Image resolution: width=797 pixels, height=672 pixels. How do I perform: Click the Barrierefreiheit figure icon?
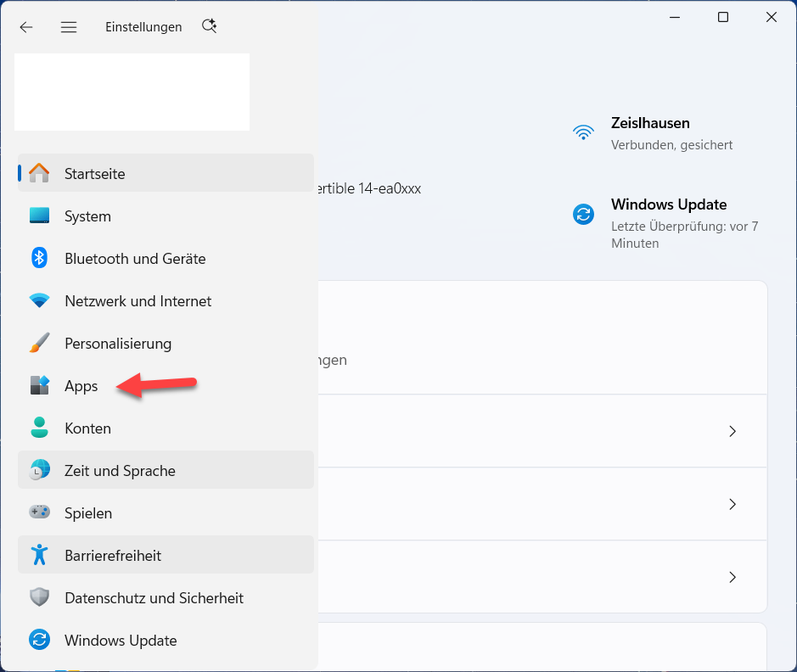point(39,555)
